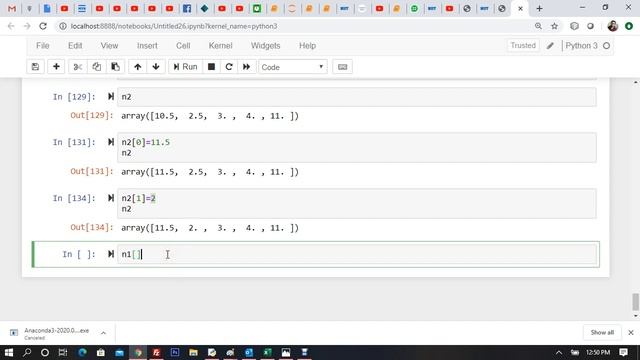
Task: Click the Python 3 kernel idle indicator circle
Action: [x=607, y=46]
